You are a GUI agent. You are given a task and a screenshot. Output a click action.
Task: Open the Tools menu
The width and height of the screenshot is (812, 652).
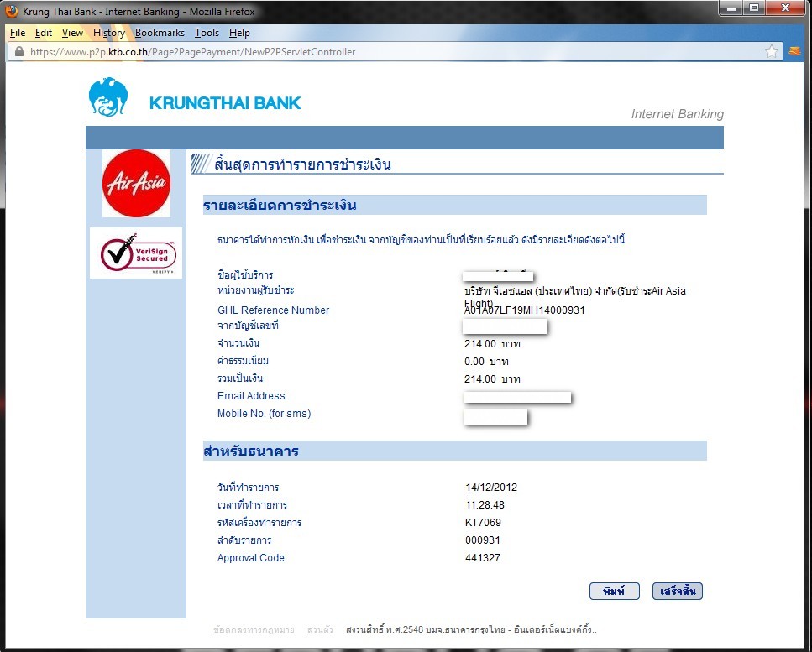(x=207, y=33)
